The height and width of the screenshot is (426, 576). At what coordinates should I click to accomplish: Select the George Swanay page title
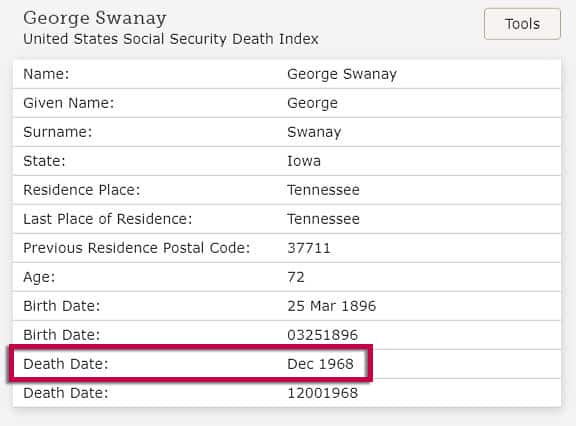(x=95, y=18)
